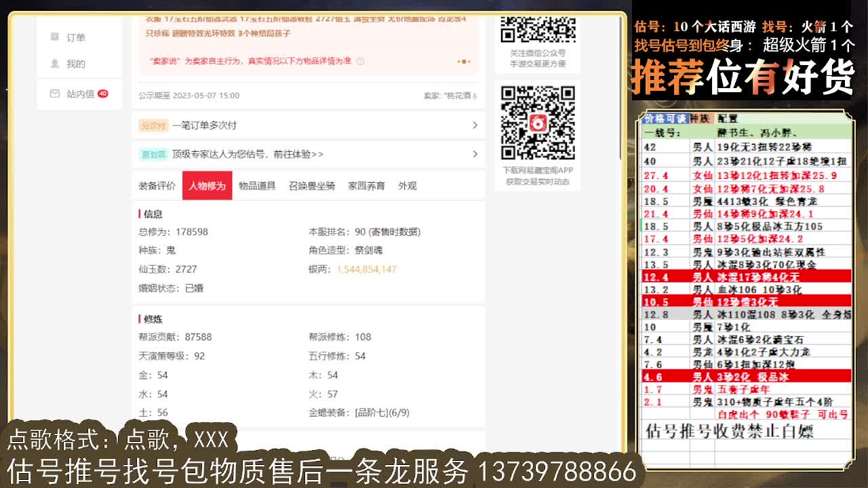The image size is (868, 488).
Task: Expand the 一笔订单多次付 row chevron
Action: pyautogui.click(x=474, y=125)
